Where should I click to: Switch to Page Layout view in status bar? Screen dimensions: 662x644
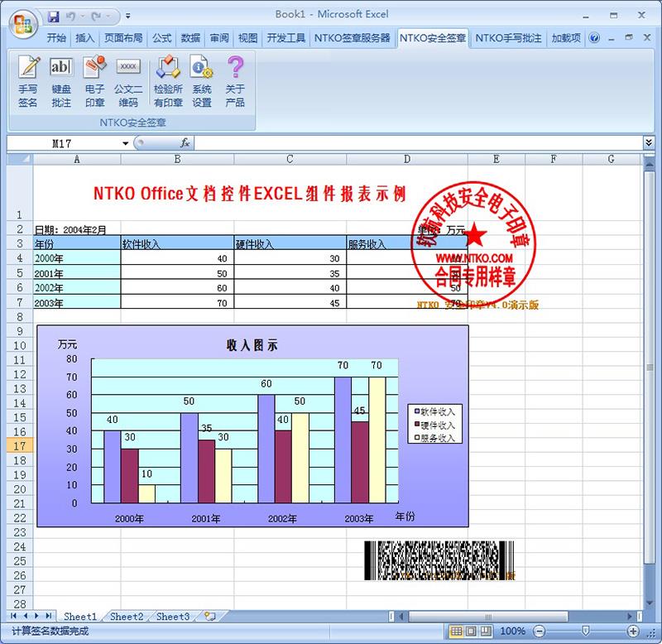coord(472,632)
